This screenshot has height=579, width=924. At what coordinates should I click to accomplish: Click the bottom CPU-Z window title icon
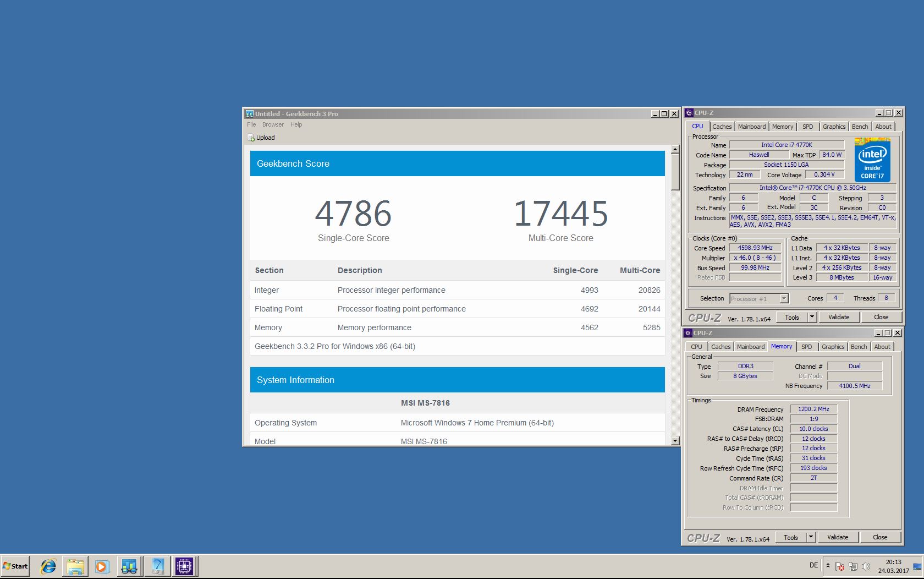coord(688,333)
